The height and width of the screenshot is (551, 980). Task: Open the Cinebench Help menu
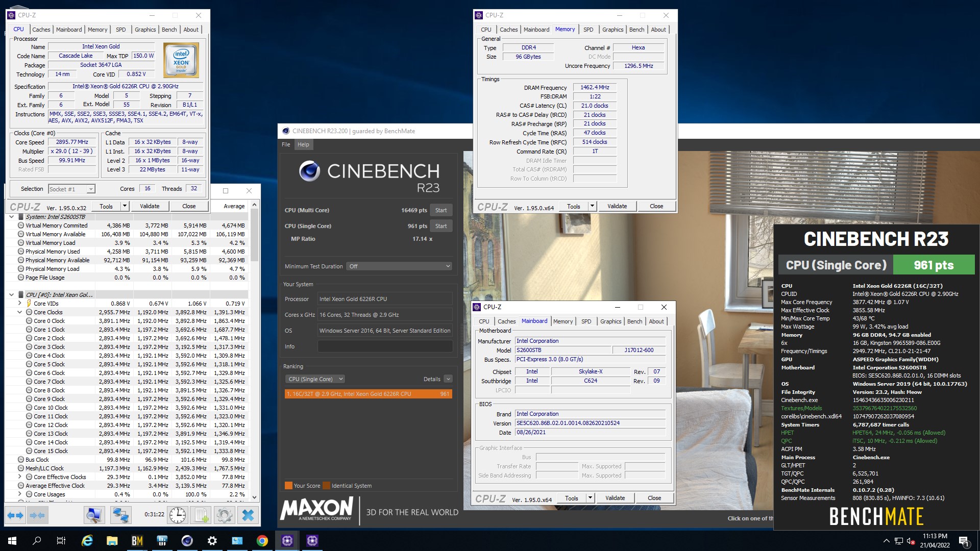[303, 144]
